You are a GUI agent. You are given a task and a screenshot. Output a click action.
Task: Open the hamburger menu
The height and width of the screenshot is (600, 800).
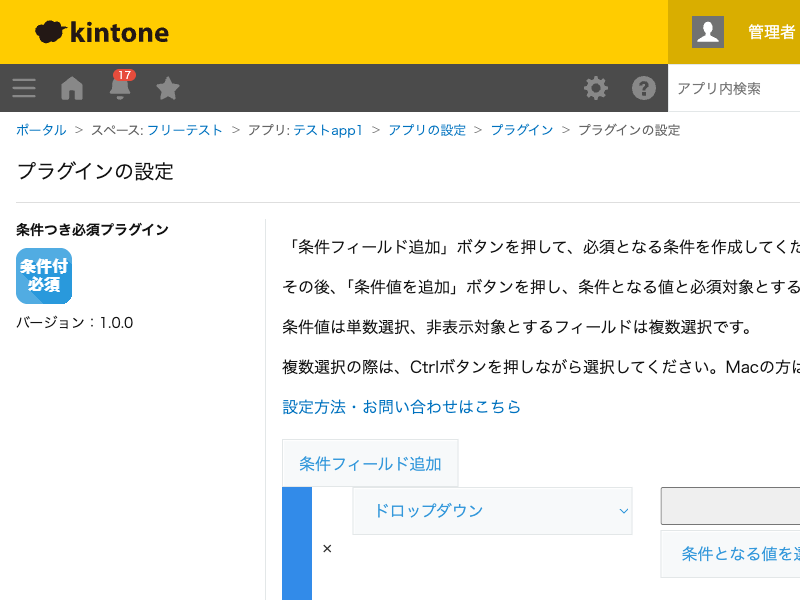24,88
